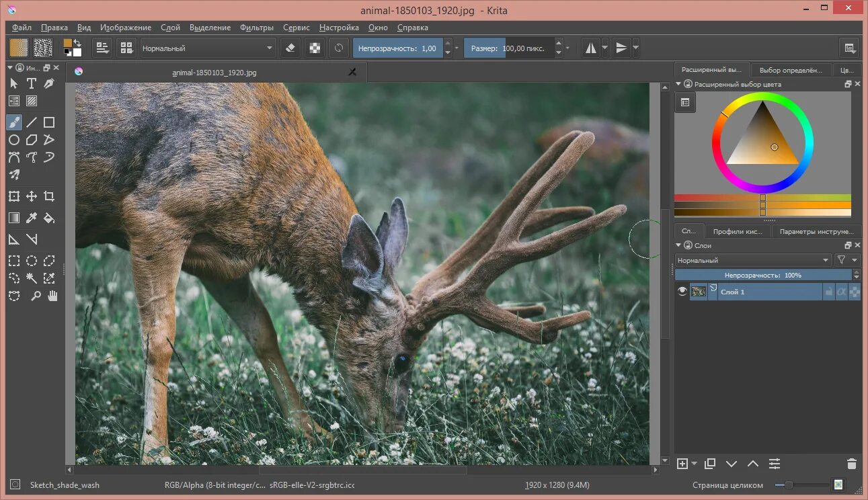
Task: Select the Text tool in toolbox
Action: [32, 83]
